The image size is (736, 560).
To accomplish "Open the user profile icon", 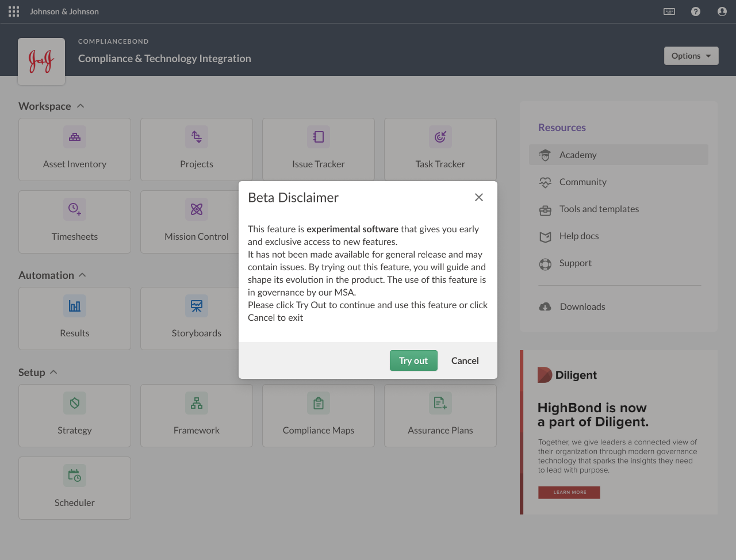I will (x=722, y=11).
